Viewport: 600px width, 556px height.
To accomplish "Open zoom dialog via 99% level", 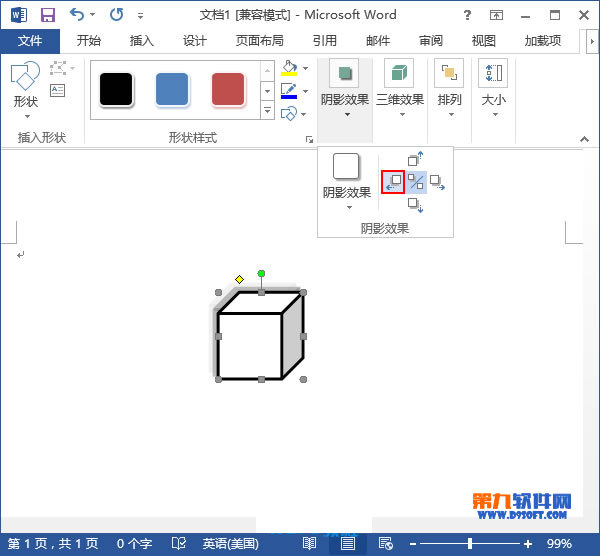I will (x=559, y=544).
